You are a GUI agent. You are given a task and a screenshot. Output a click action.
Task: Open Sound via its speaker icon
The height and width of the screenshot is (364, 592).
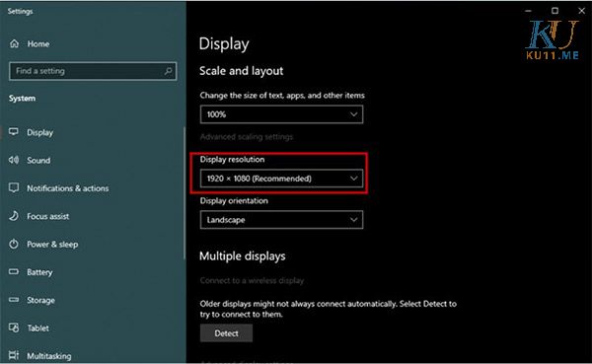[x=14, y=160]
